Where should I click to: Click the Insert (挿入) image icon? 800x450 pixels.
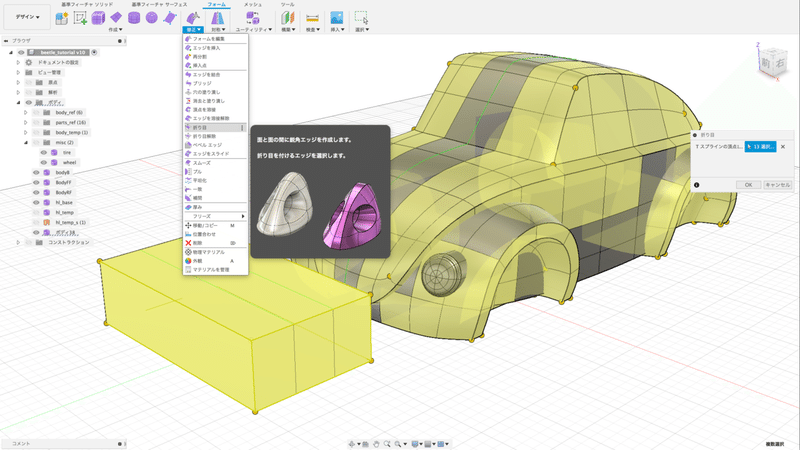[337, 18]
